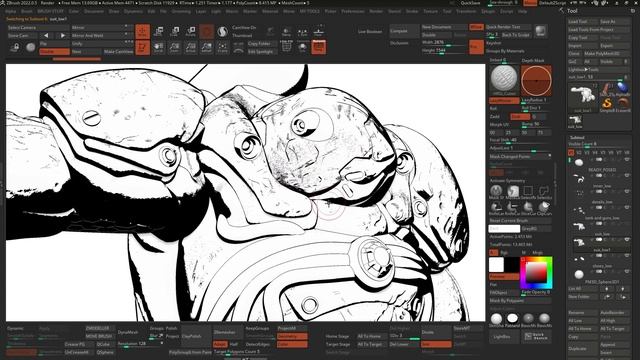Select the MaskLasso brush icon
Viewport: 640px width, 360px height.
(512, 191)
